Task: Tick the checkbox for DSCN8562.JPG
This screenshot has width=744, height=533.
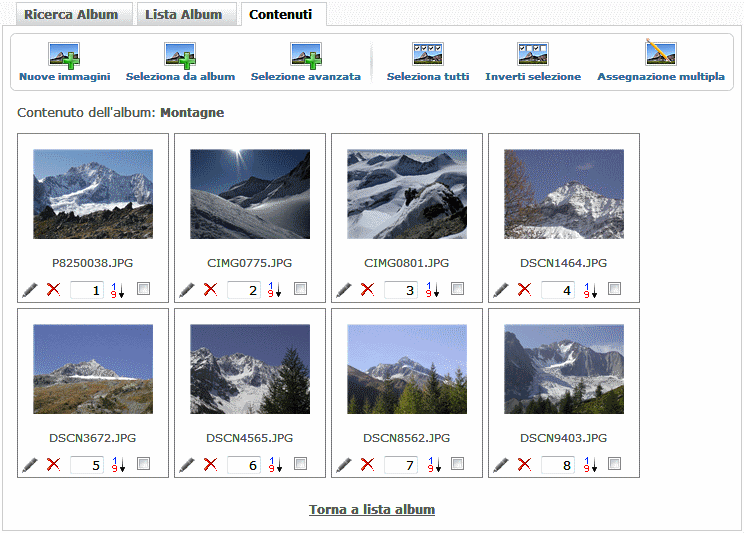Action: (458, 464)
